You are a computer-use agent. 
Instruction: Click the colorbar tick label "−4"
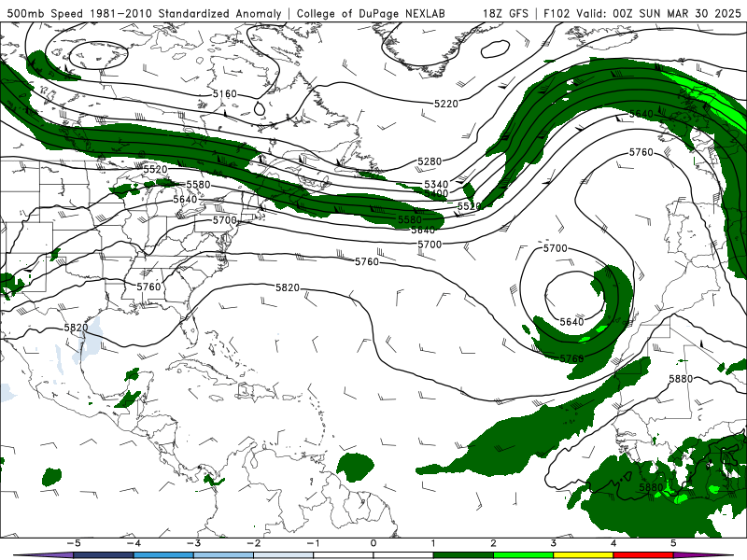(134, 543)
